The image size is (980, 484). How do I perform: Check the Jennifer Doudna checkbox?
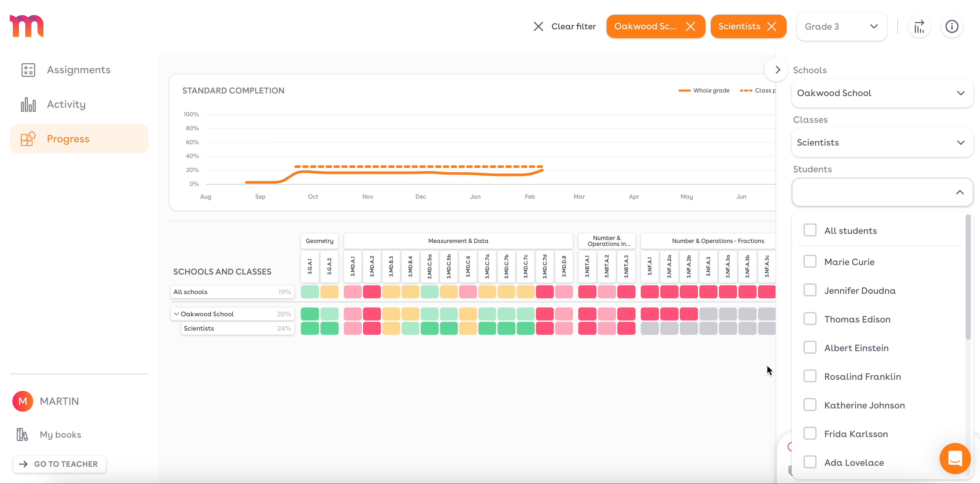coord(810,290)
